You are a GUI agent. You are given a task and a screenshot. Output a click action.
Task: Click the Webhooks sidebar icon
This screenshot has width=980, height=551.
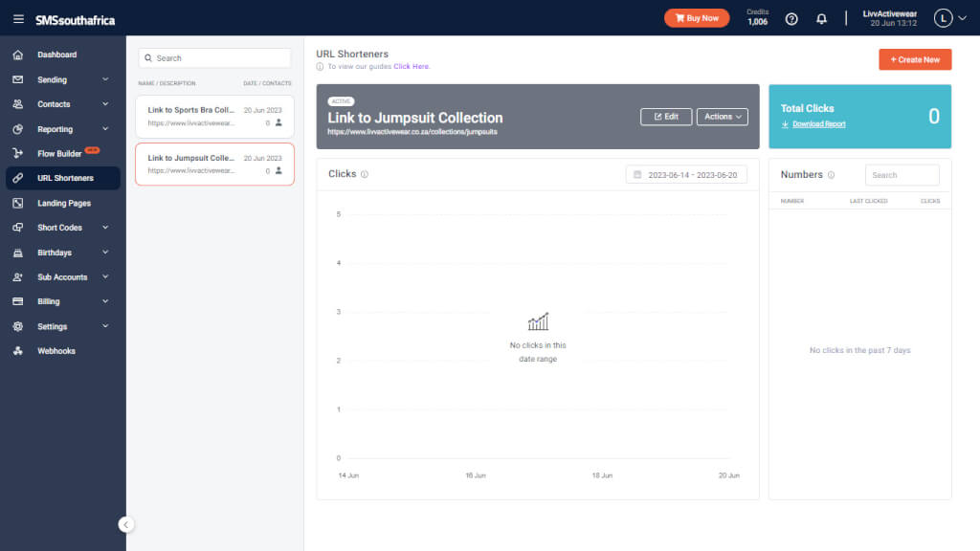pos(18,351)
